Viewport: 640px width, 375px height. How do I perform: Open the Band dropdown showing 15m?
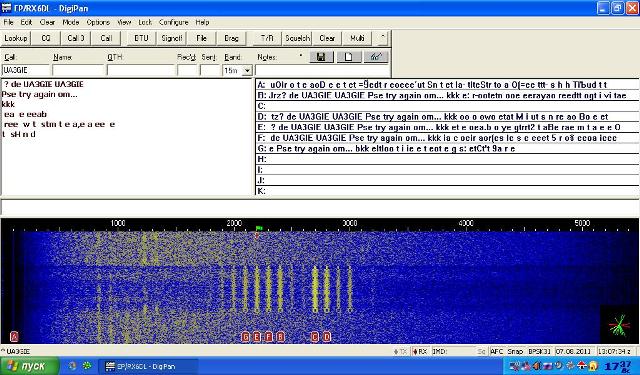pyautogui.click(x=247, y=71)
